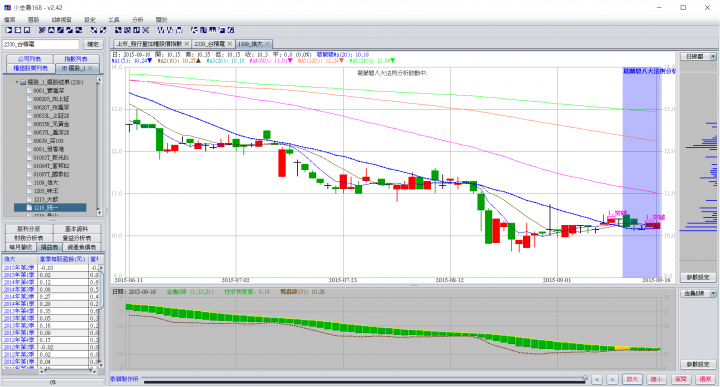Click the > next step button
Viewport: 720px width, 387px height.
612,379
